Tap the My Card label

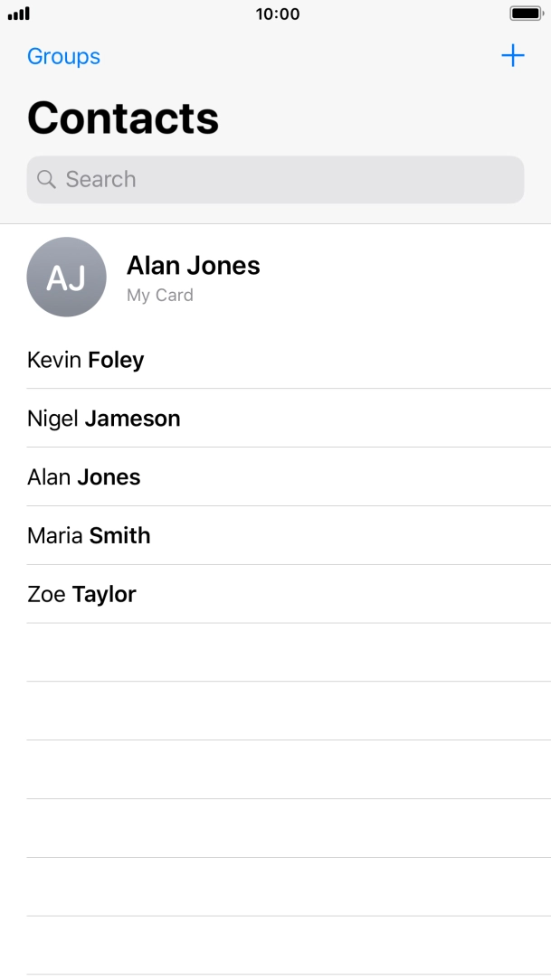pyautogui.click(x=159, y=295)
